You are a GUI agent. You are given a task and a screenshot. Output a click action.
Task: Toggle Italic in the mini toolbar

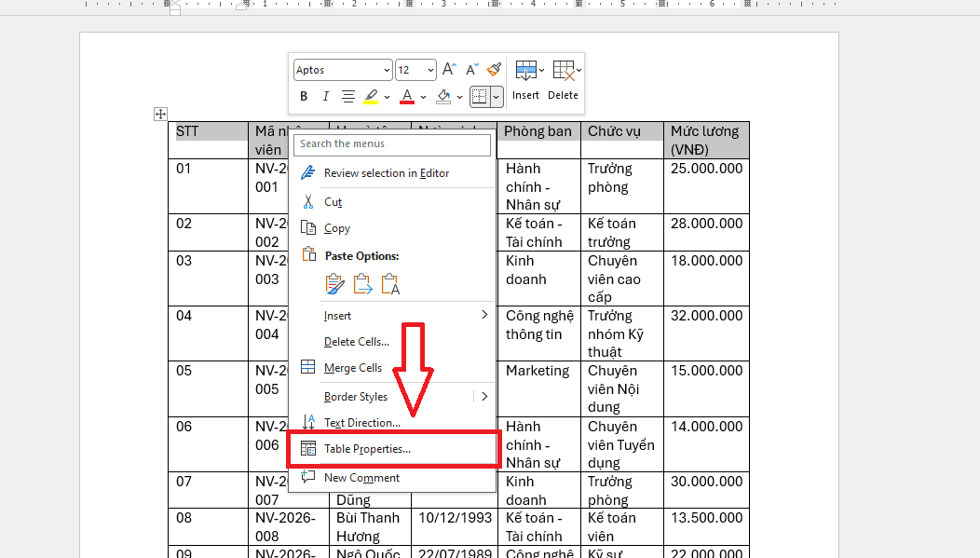[325, 96]
